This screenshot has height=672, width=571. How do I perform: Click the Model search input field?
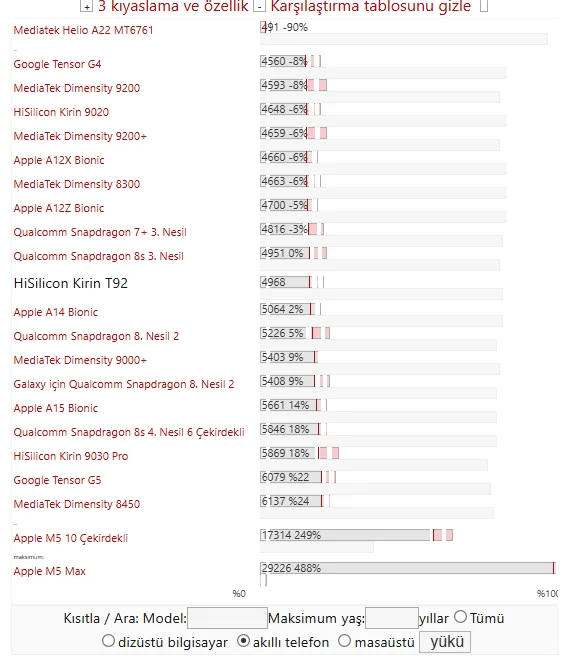[x=227, y=618]
